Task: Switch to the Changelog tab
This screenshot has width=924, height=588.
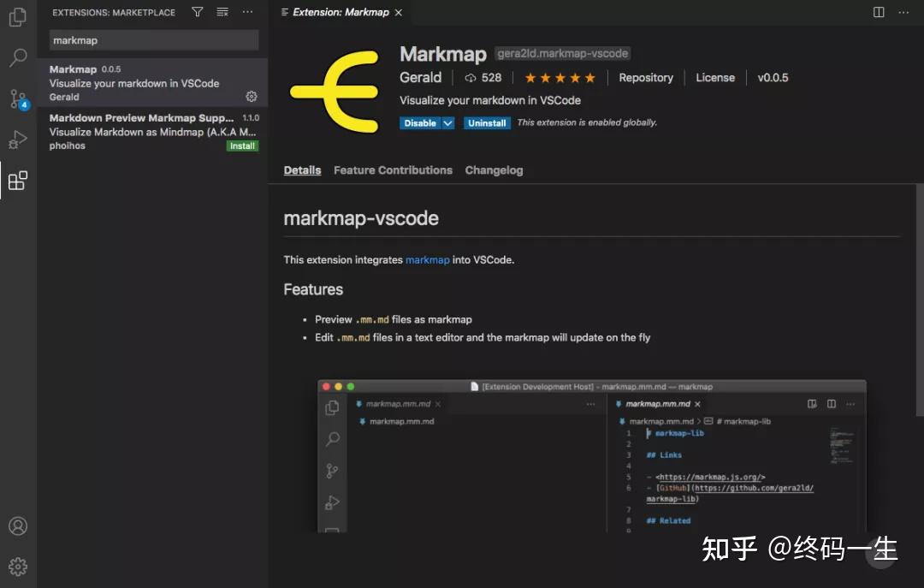Action: (x=494, y=169)
